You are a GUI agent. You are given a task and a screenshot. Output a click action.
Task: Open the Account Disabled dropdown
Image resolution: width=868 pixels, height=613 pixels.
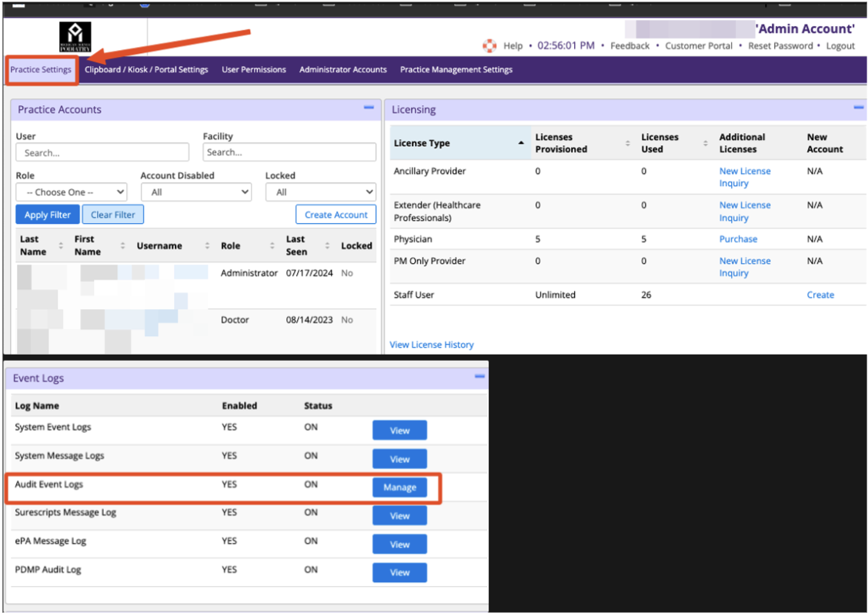pyautogui.click(x=196, y=192)
